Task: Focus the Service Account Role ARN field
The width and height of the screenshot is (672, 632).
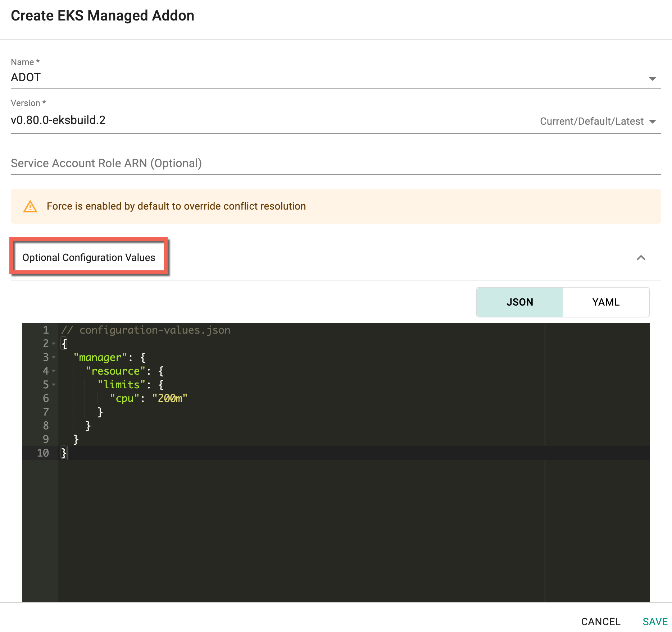Action: (336, 163)
